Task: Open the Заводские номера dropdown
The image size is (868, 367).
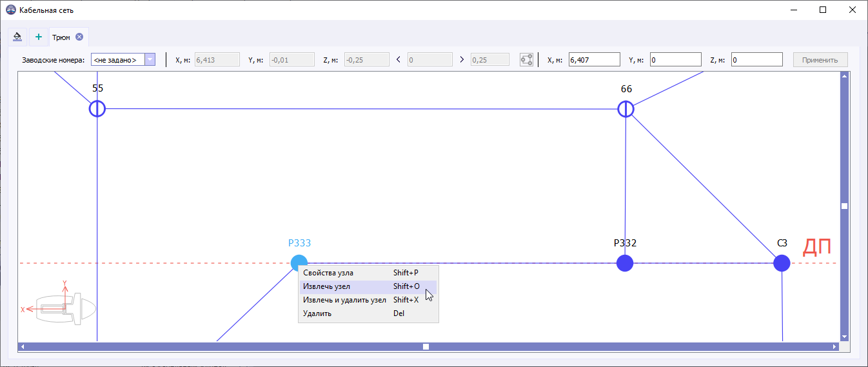Action: pyautogui.click(x=150, y=60)
